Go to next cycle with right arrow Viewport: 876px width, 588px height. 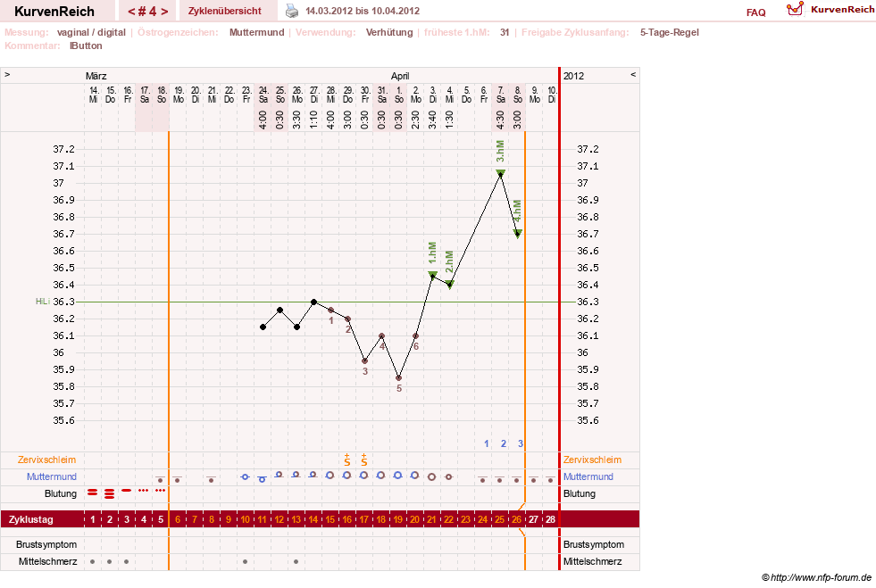(x=164, y=12)
